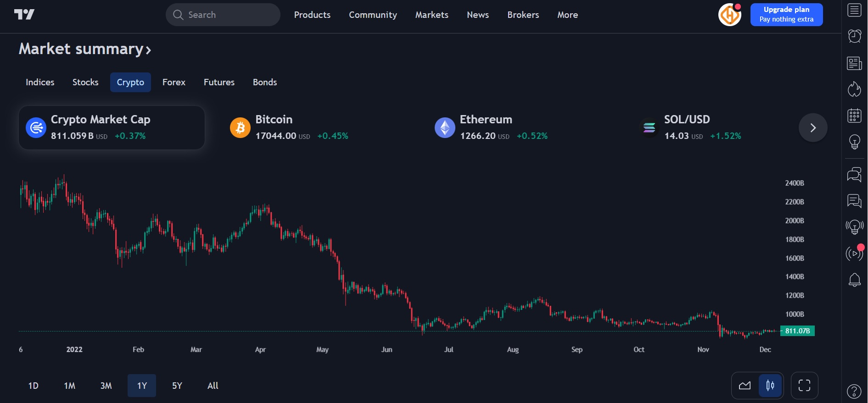Focus the Search input field
The width and height of the screenshot is (868, 403).
[x=223, y=15]
